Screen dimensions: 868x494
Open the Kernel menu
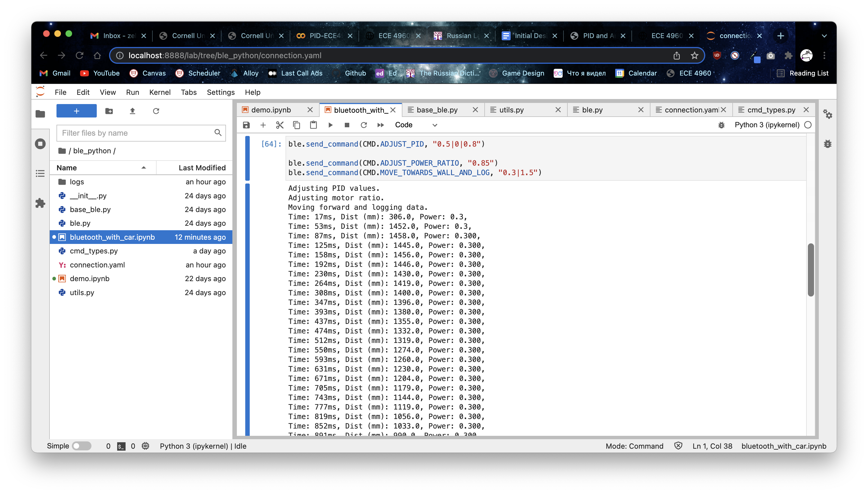pos(160,92)
